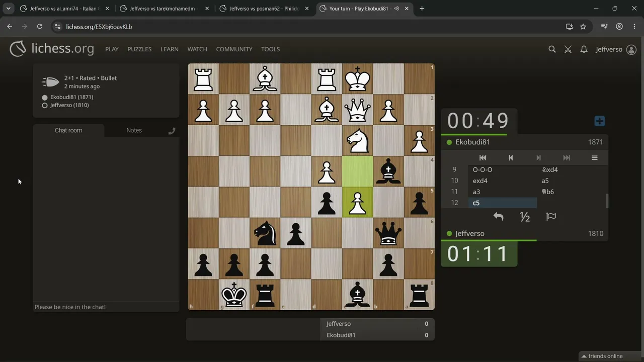Click the white king on c1
Image resolution: width=644 pixels, height=362 pixels.
(358, 79)
